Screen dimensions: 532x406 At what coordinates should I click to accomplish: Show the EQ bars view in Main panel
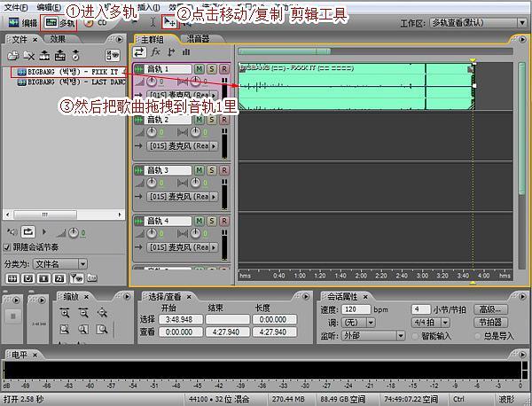pyautogui.click(x=186, y=52)
